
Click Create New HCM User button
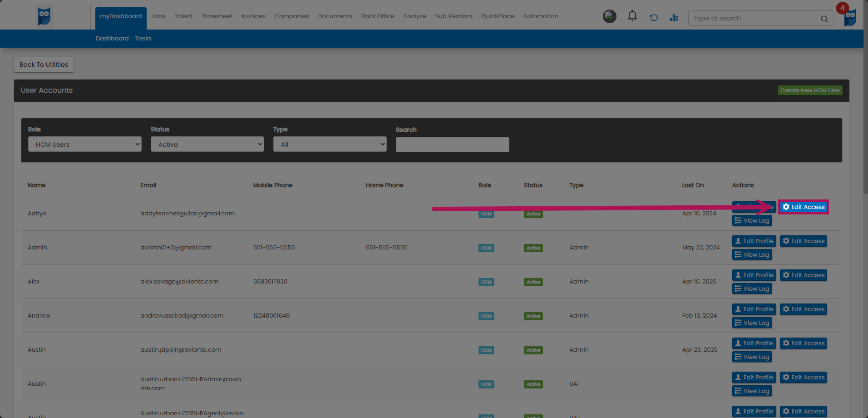tap(809, 90)
